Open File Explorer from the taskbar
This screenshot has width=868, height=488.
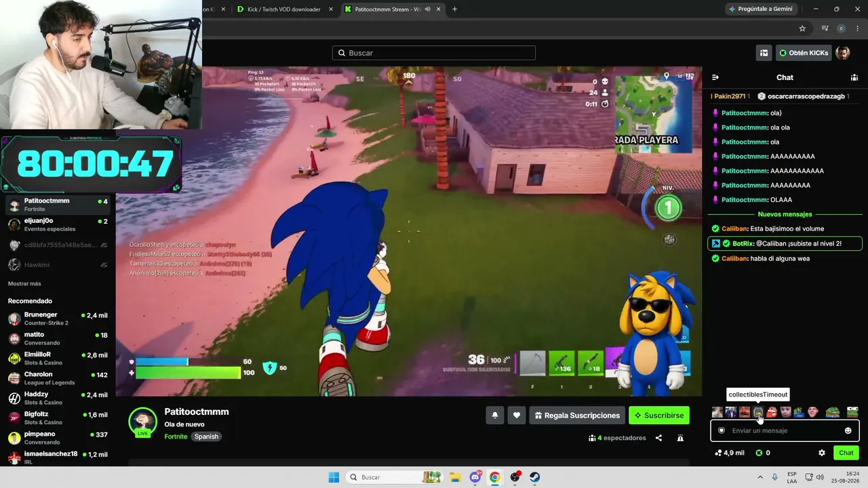point(455,477)
